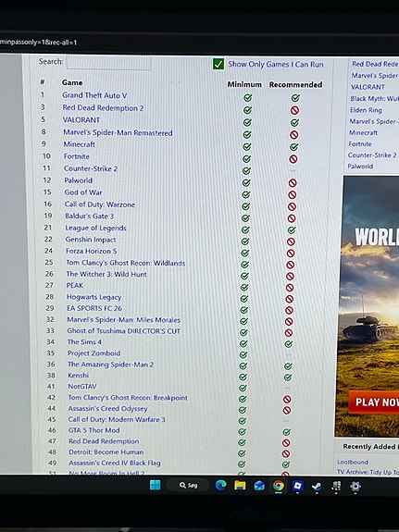Open Windows Start menu icon

pos(156,485)
